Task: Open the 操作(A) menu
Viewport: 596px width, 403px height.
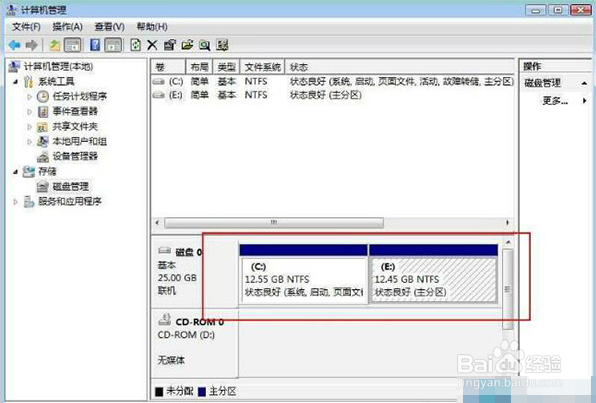Action: point(67,27)
